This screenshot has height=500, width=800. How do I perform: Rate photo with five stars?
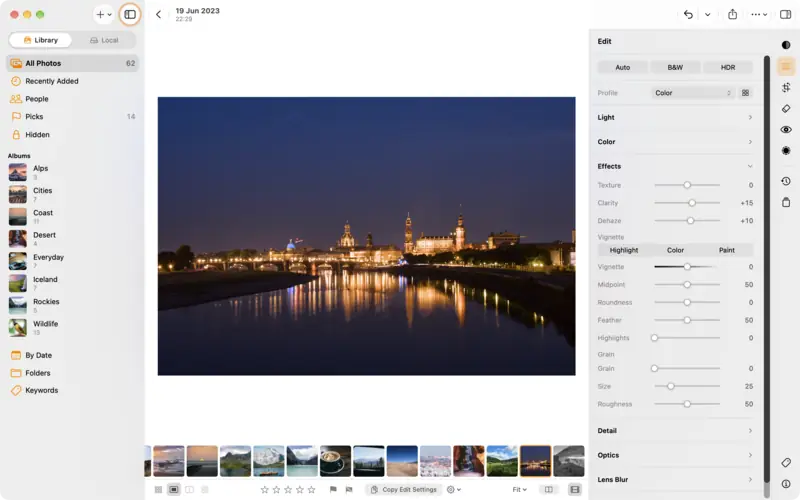click(x=311, y=489)
